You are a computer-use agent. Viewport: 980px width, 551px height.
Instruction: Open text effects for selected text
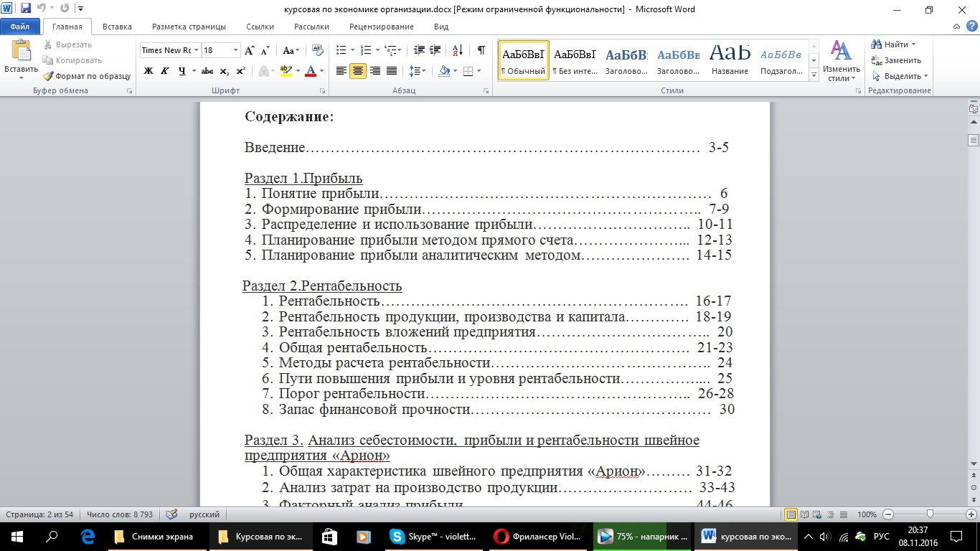pos(265,71)
